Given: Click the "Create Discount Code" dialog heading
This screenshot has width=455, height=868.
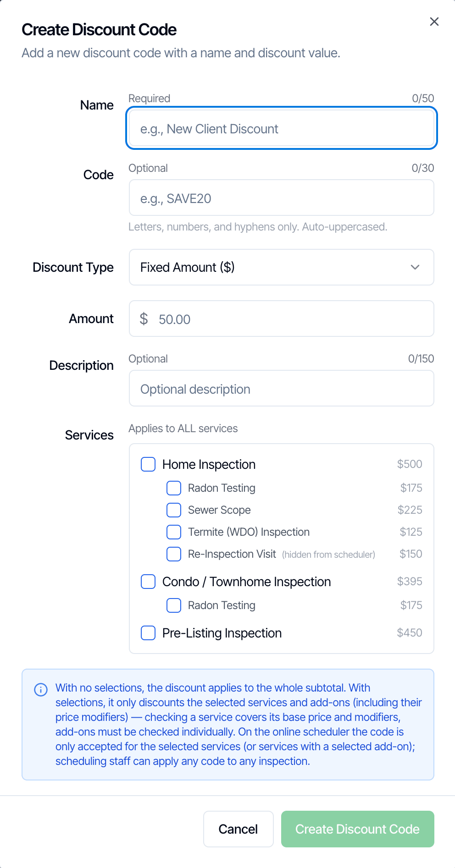Looking at the screenshot, I should coord(99,30).
